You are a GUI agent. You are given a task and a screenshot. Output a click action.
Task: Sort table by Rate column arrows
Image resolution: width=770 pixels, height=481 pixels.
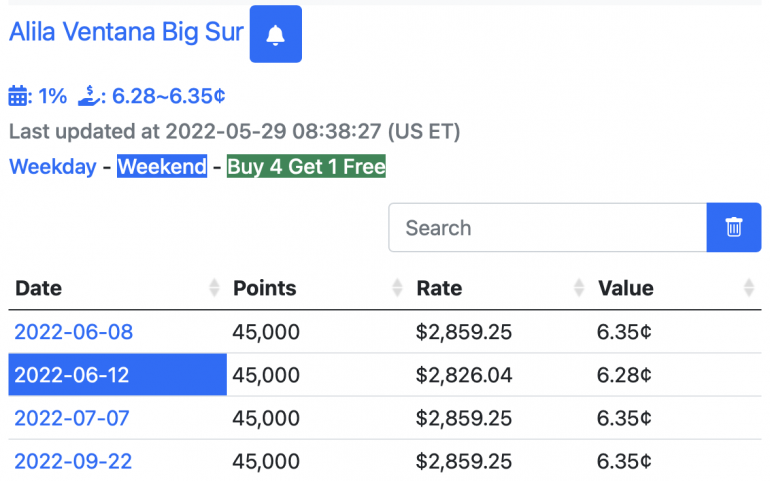579,288
